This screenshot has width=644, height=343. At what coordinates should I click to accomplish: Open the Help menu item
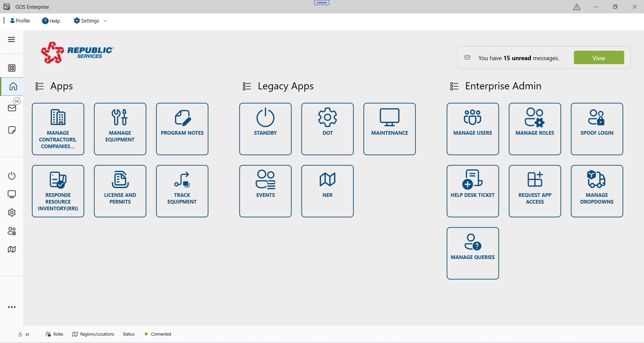[51, 21]
